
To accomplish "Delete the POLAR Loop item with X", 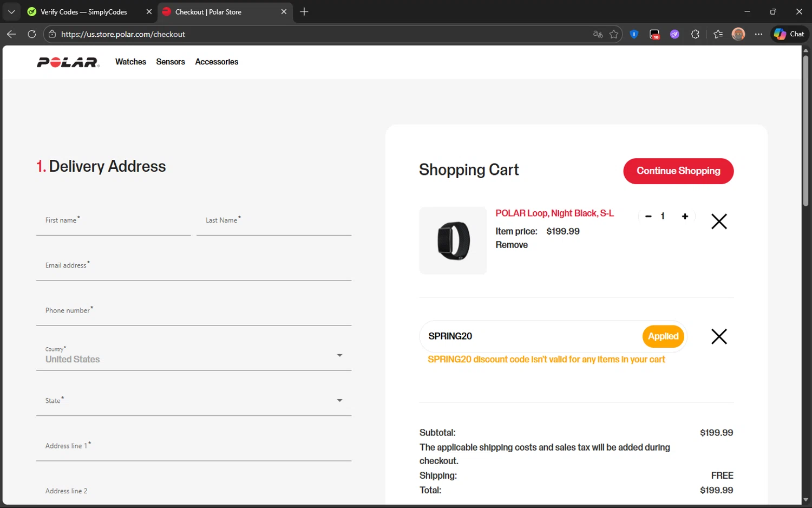I will tap(719, 221).
